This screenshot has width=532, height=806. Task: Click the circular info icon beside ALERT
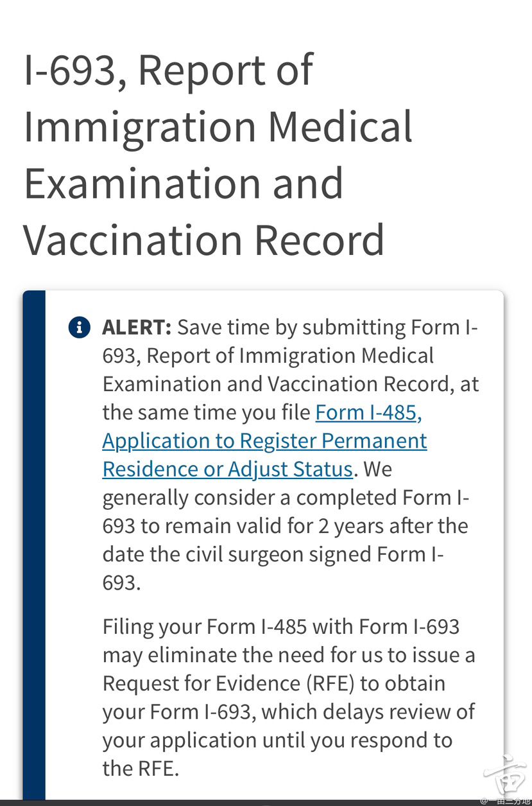coord(79,327)
